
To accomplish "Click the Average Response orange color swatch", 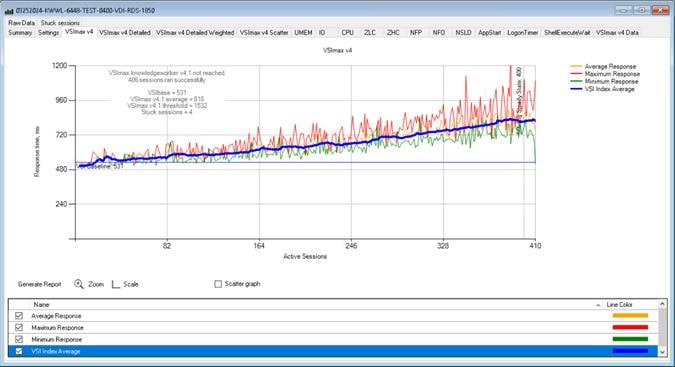I will pos(630,316).
